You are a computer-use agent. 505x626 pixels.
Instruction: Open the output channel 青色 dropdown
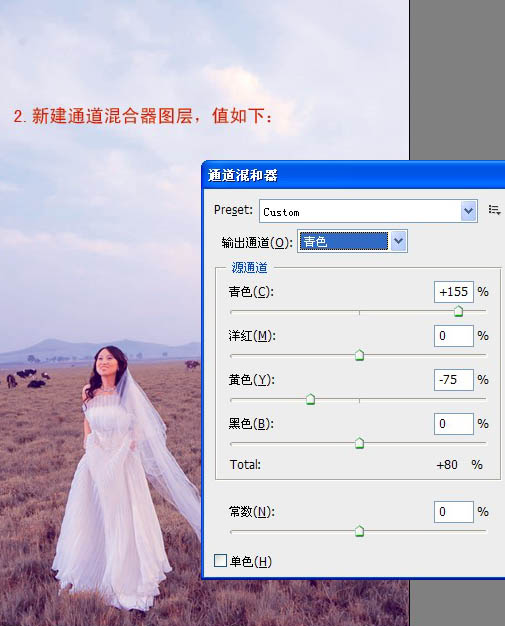pyautogui.click(x=353, y=241)
